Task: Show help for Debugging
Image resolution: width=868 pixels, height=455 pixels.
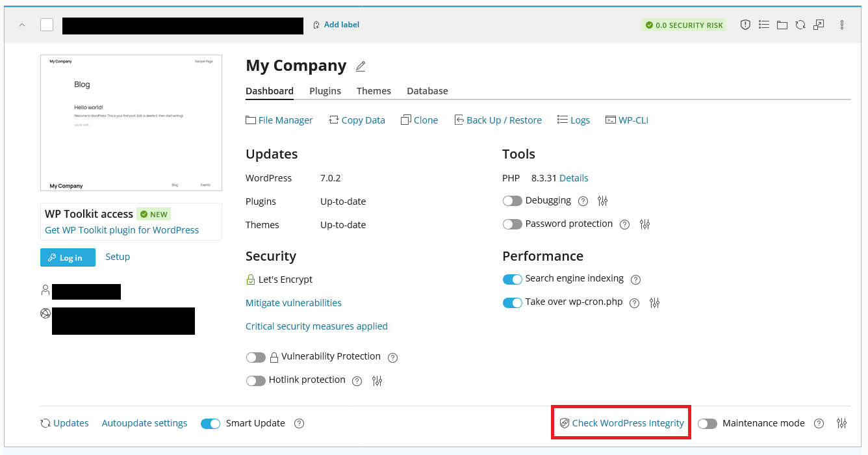Action: coord(583,201)
